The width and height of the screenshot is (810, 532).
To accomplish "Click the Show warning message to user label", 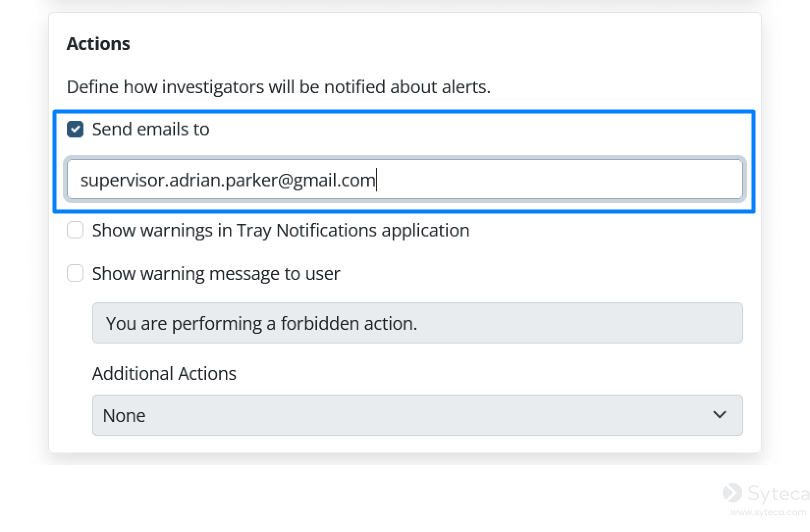I will [216, 273].
